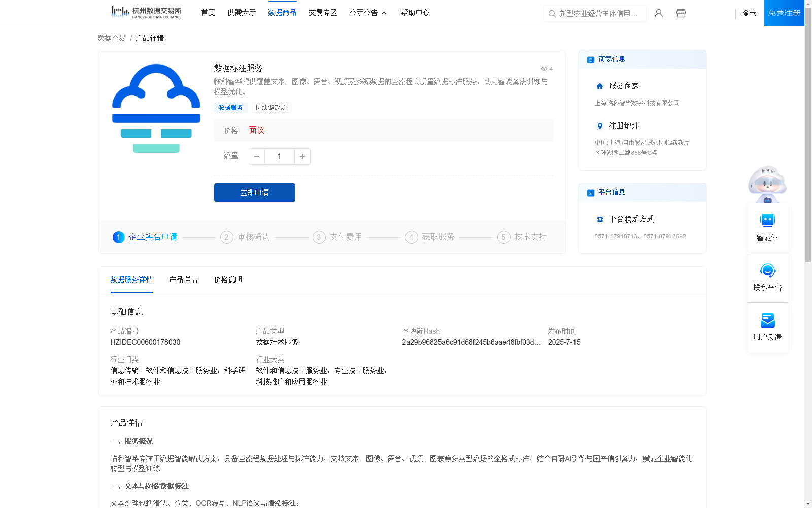Click the 二、文本与图像数据标注 heading

tap(149, 486)
